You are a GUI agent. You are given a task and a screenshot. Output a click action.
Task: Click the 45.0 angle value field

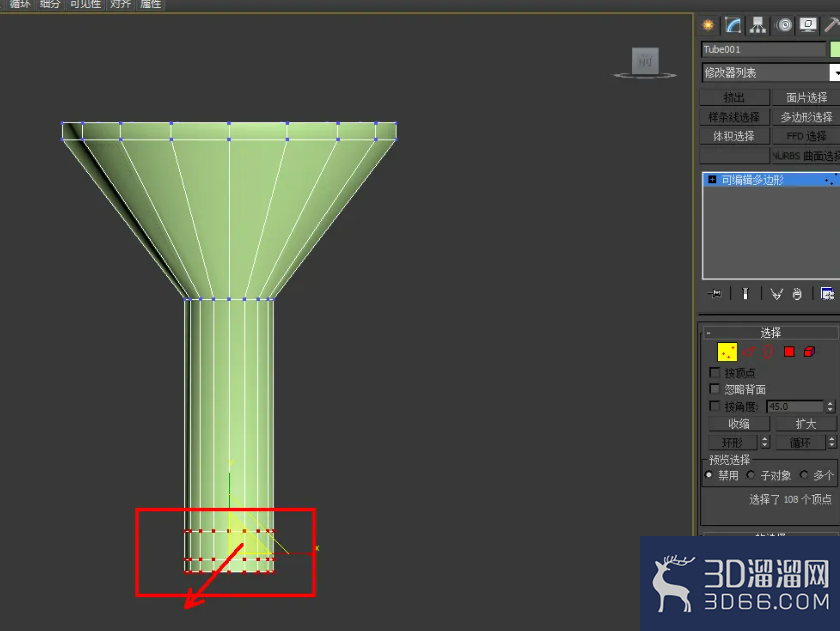pyautogui.click(x=795, y=407)
